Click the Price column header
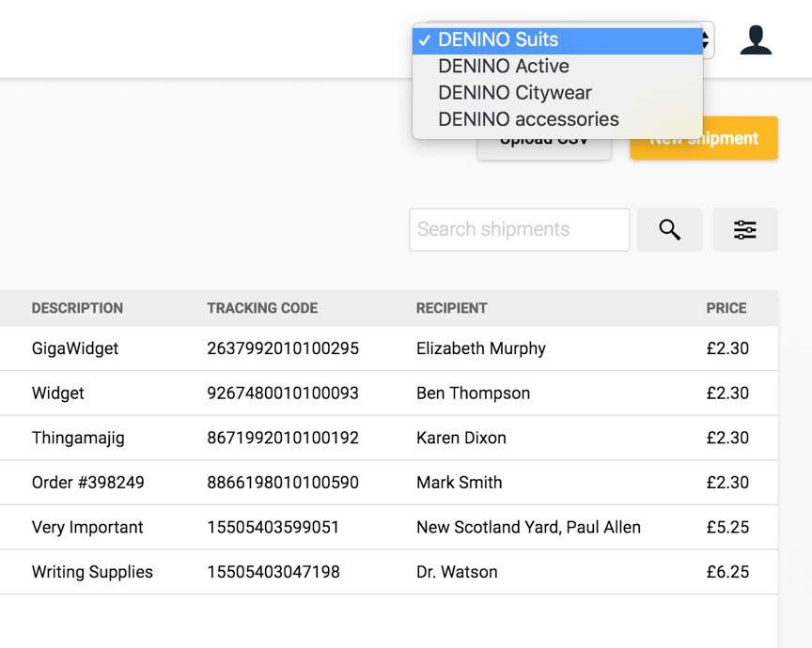This screenshot has height=648, width=812. click(x=726, y=308)
